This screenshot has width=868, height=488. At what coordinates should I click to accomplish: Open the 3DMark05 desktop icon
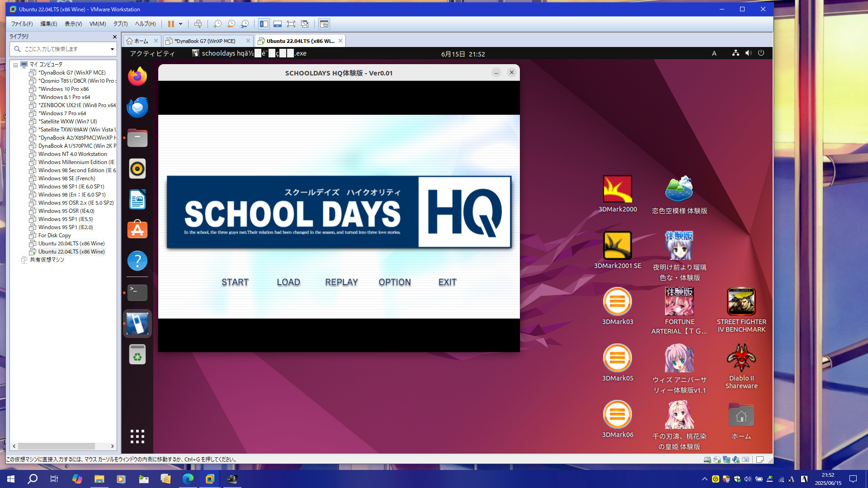click(618, 362)
